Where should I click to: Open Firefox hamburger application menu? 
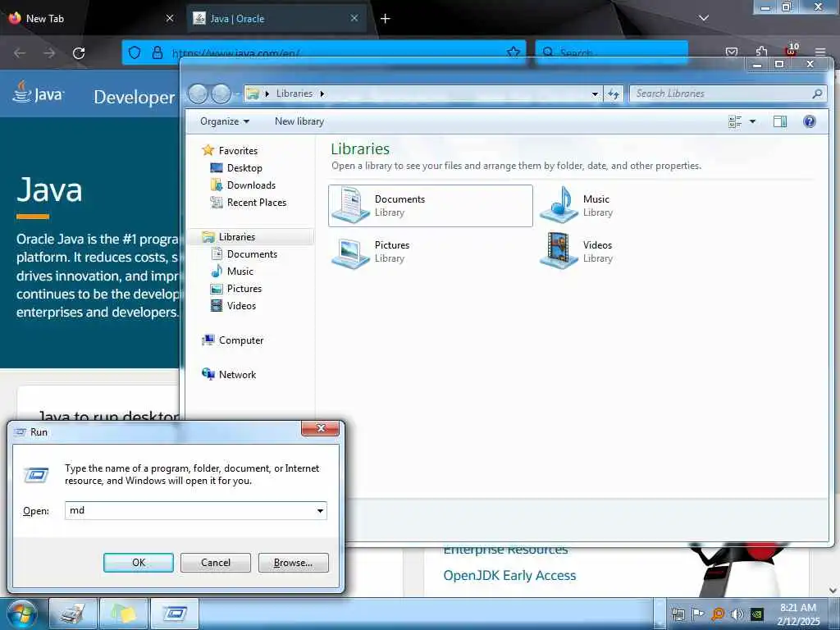[x=820, y=52]
